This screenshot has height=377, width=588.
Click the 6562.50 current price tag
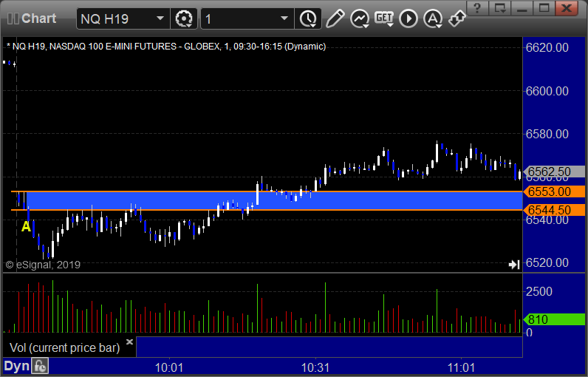[554, 171]
